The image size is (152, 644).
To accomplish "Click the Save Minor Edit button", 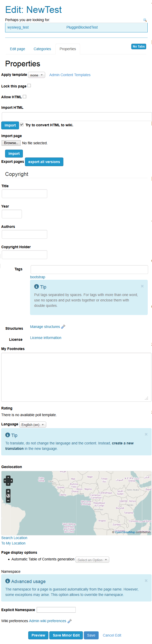I will tap(66, 635).
